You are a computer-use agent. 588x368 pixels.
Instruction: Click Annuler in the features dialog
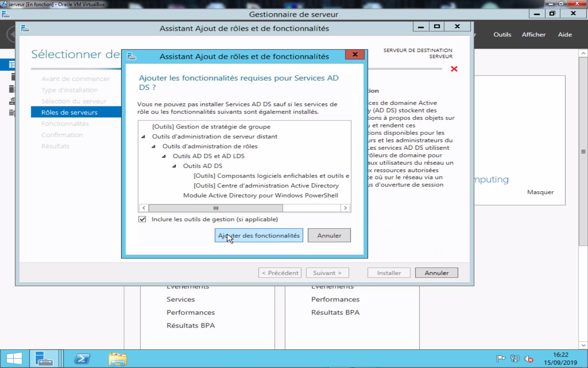[329, 235]
